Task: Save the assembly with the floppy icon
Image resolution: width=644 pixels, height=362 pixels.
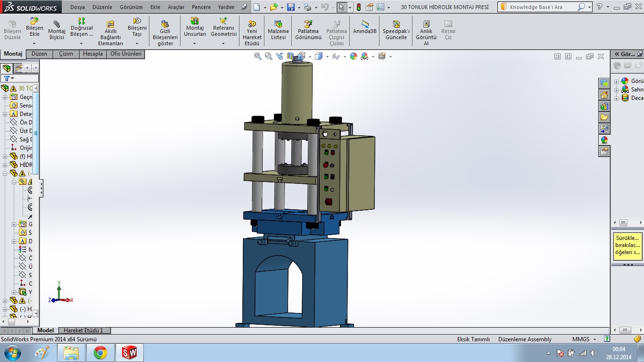Action: [x=291, y=7]
